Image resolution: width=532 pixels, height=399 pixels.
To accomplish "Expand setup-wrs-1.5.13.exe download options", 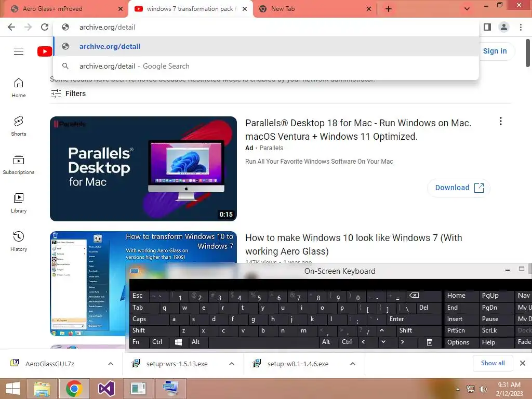I will click(231, 364).
